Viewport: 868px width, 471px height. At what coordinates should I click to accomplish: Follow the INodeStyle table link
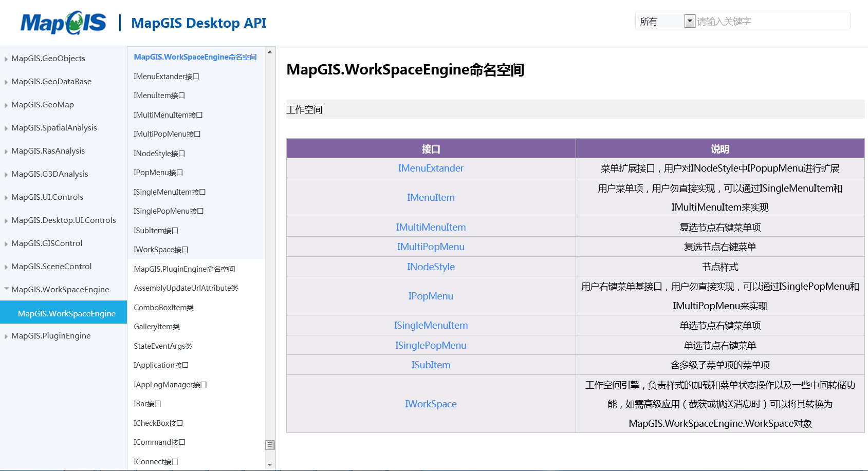[x=431, y=267]
